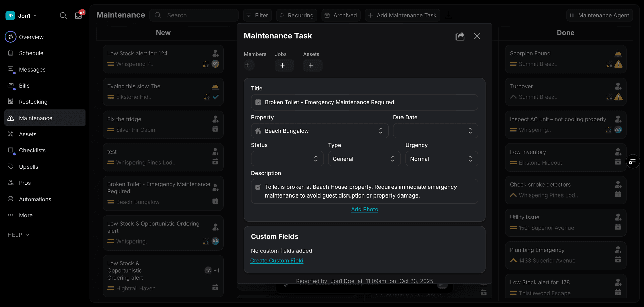Click the plus icon under Members
The height and width of the screenshot is (307, 644).
(248, 65)
